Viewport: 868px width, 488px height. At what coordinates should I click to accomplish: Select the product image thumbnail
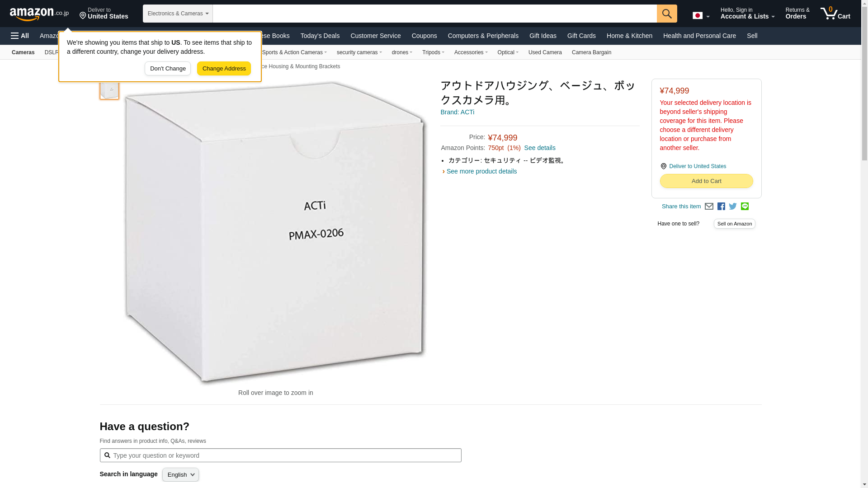[x=109, y=89]
